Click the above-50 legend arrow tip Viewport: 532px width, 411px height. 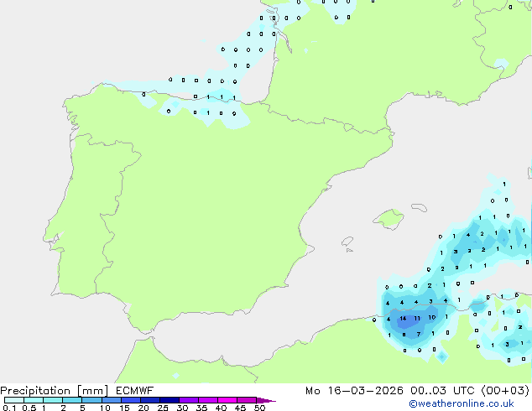(x=266, y=400)
